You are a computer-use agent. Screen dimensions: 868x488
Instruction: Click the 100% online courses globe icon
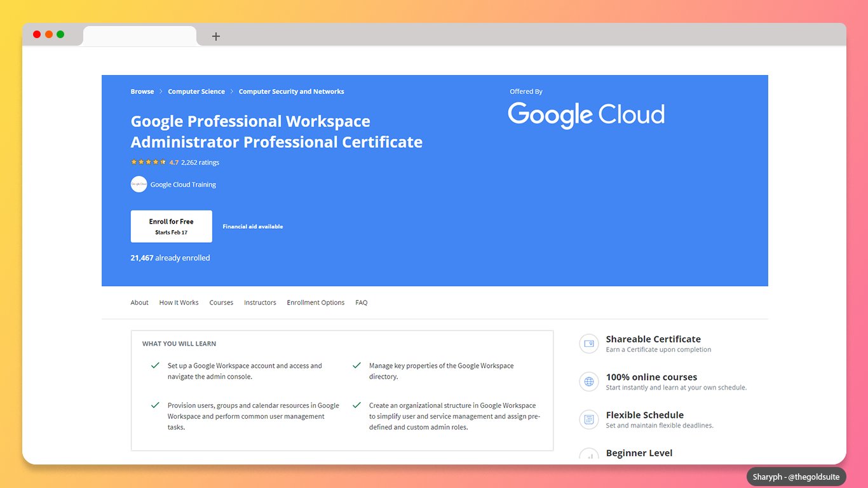(589, 382)
